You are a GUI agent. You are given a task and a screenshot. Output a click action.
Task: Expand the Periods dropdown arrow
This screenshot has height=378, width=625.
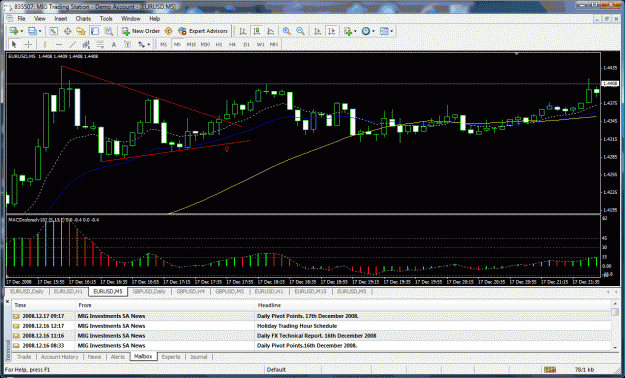[373, 31]
